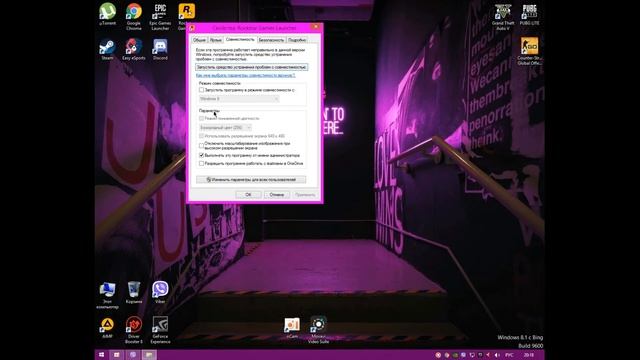
Task: Allow program to work with OneDrive files
Action: point(201,163)
